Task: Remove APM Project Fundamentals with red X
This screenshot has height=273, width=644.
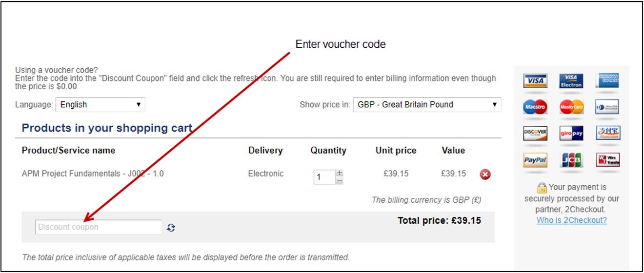Action: pyautogui.click(x=485, y=175)
